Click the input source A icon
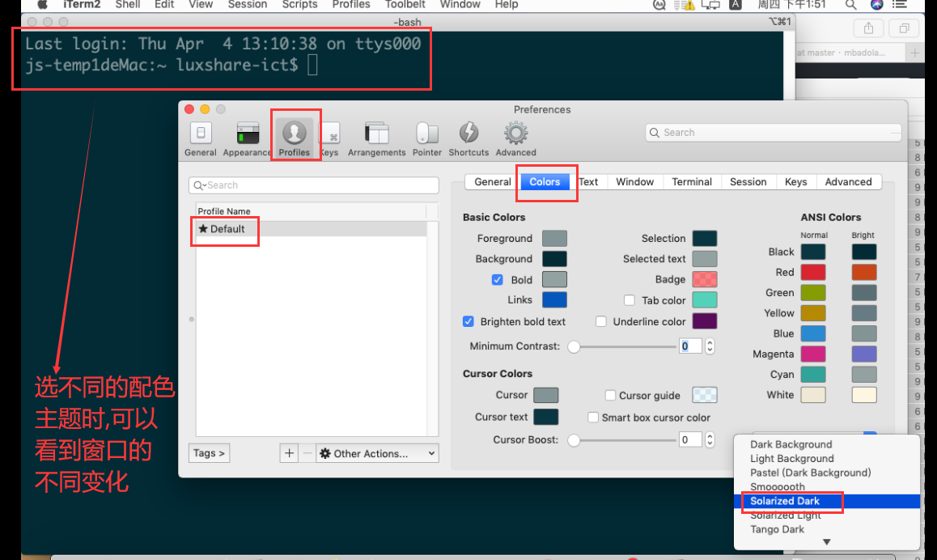The height and width of the screenshot is (560, 937). [x=735, y=5]
